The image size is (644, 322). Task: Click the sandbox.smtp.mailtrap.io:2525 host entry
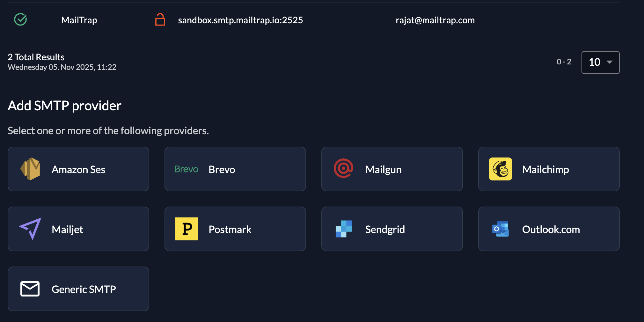click(240, 20)
